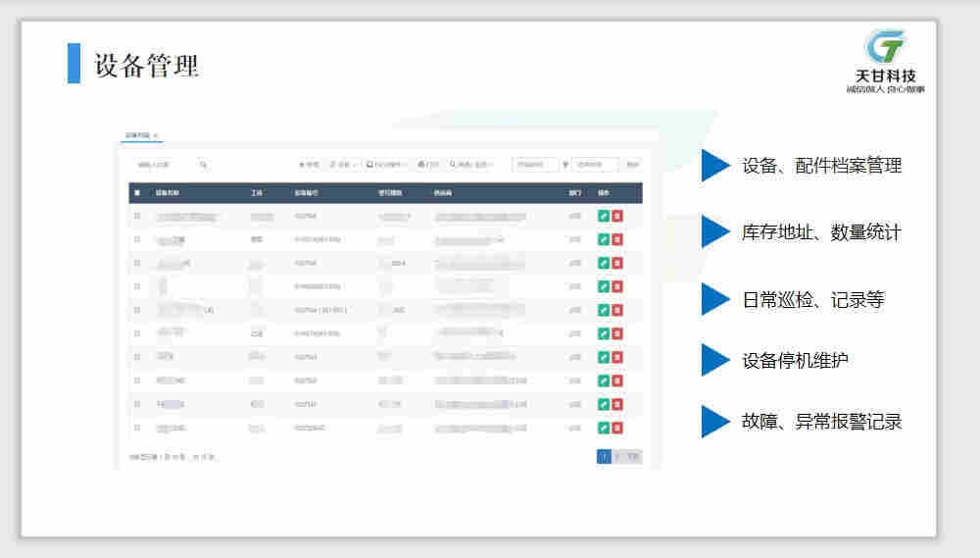Tick the checkbox of the last table row
The height and width of the screenshot is (558, 980).
137,428
